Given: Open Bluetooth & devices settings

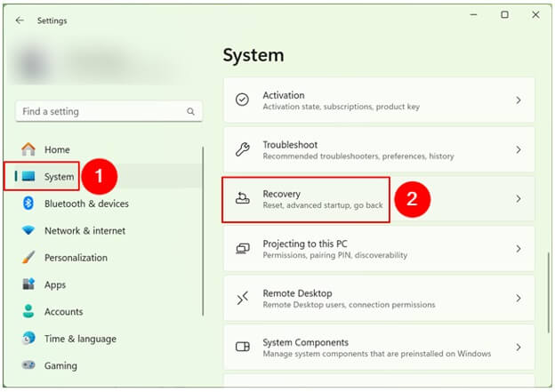Looking at the screenshot, I should pyautogui.click(x=86, y=204).
